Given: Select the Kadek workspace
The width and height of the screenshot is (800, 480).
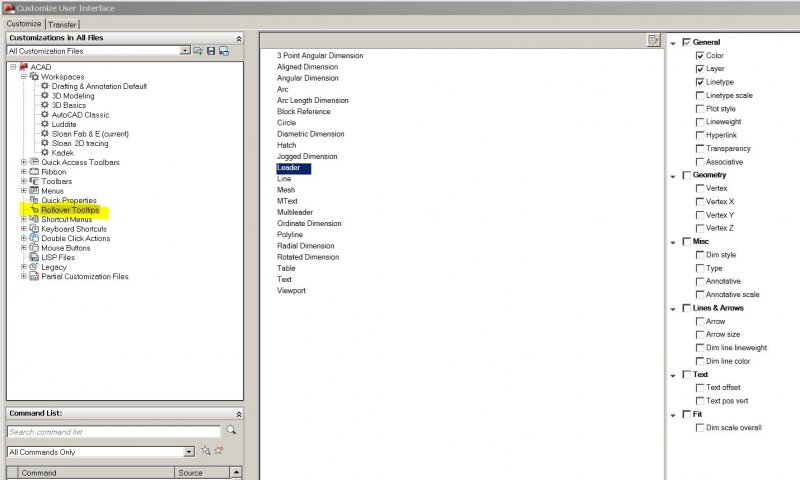Looking at the screenshot, I should click(x=62, y=153).
